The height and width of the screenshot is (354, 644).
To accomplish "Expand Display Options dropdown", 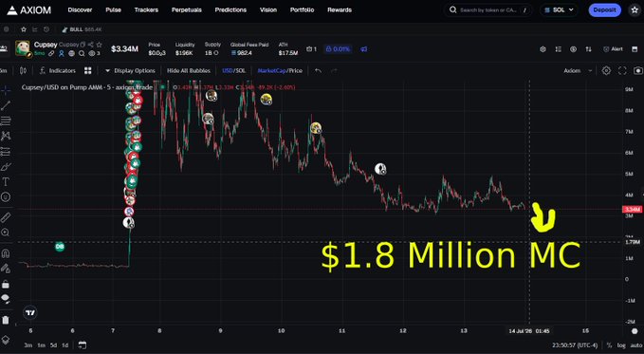I will coord(130,71).
